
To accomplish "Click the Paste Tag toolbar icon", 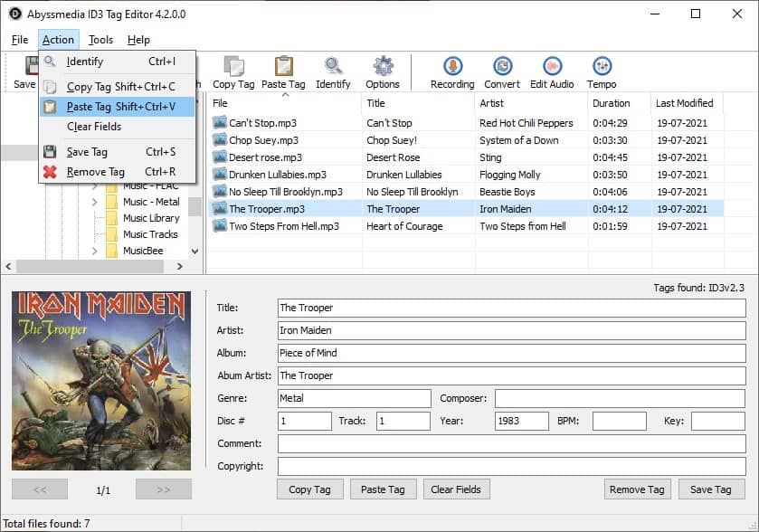I will point(284,66).
